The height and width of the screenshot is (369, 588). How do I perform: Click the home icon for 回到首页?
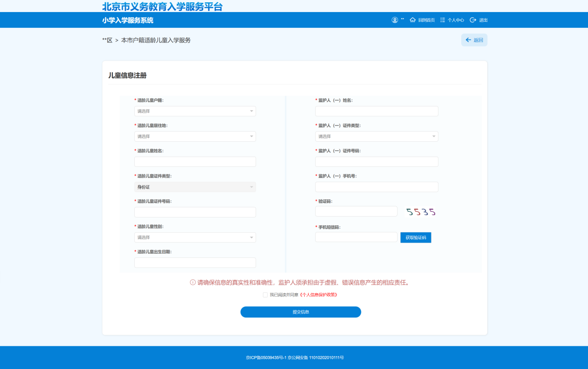tap(412, 20)
